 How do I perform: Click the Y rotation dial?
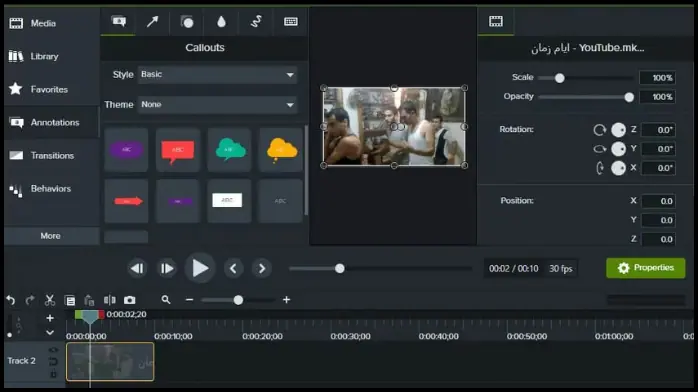tap(618, 149)
